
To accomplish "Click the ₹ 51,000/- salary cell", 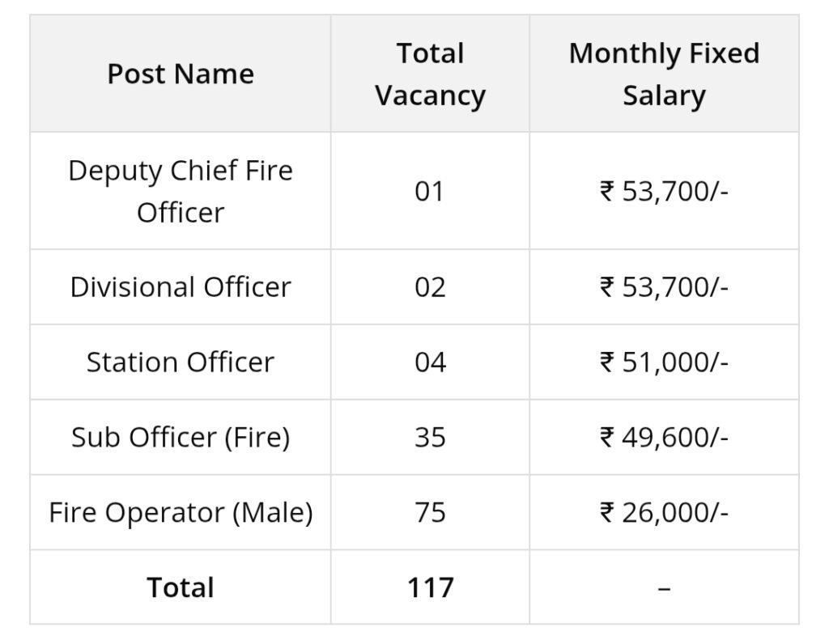I will (664, 362).
